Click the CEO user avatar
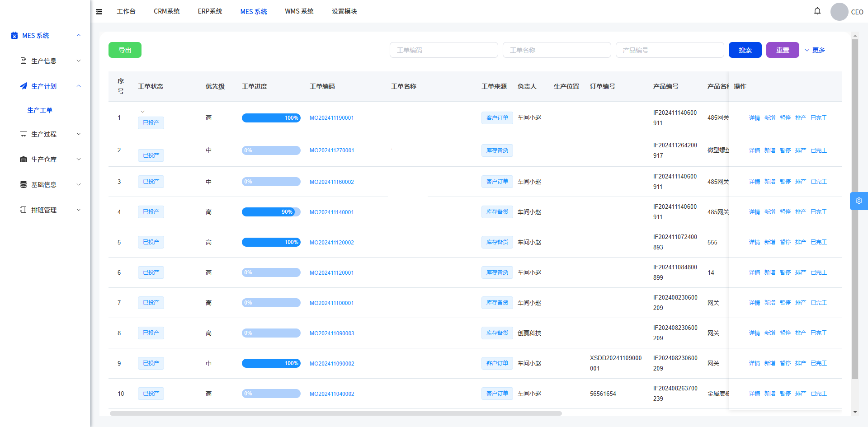Image resolution: width=868 pixels, height=427 pixels. point(839,12)
